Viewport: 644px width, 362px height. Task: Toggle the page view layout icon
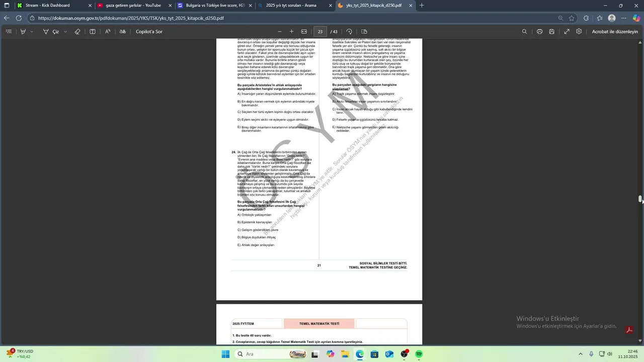(x=364, y=32)
